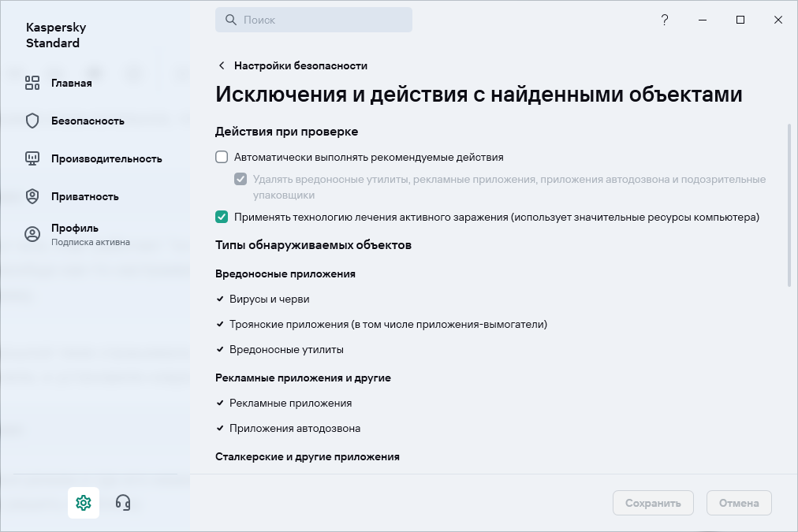Toggle Удалять вредоносные утилиты checkbox
The image size is (798, 532).
tap(241, 179)
